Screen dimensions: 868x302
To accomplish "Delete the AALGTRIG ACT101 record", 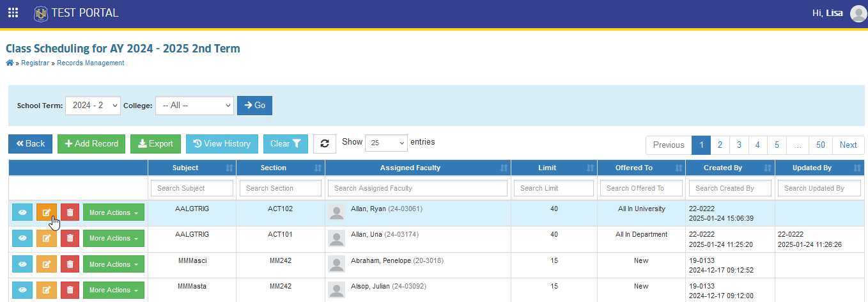I will (x=70, y=238).
